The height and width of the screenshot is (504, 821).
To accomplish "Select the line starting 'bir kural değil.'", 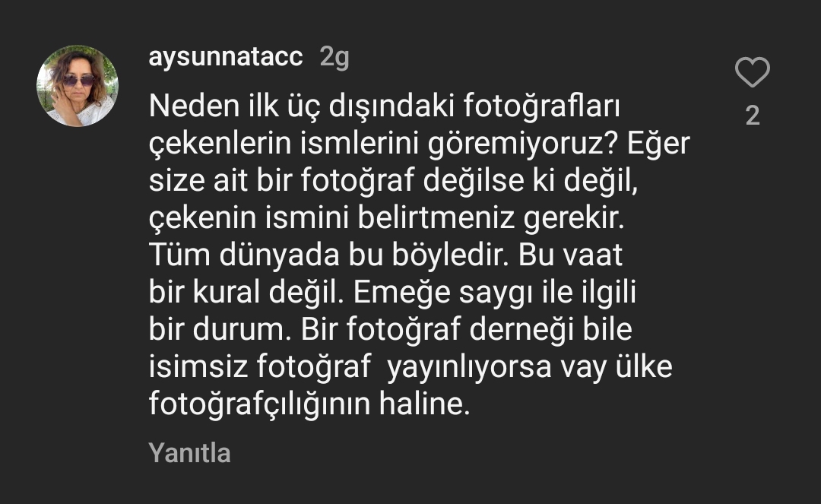I will pyautogui.click(x=392, y=292).
